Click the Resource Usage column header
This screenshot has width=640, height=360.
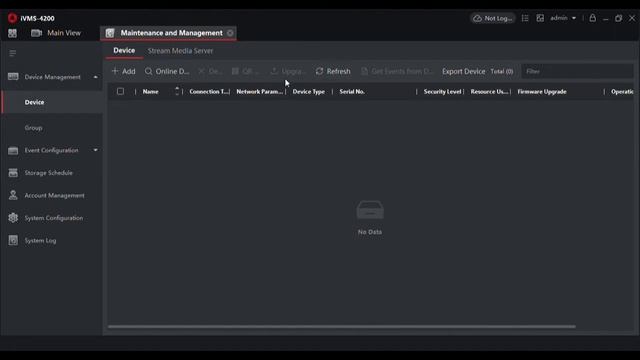pos(489,92)
